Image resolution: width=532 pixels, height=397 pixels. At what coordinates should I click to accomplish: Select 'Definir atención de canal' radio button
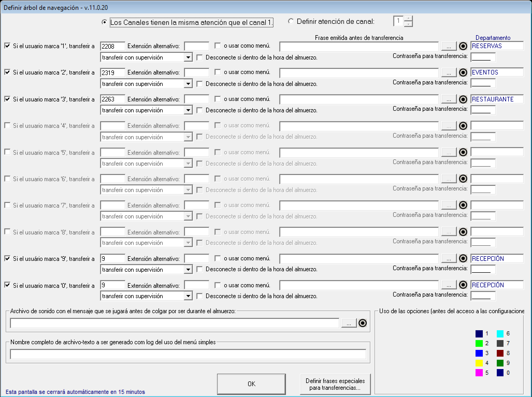(x=291, y=21)
